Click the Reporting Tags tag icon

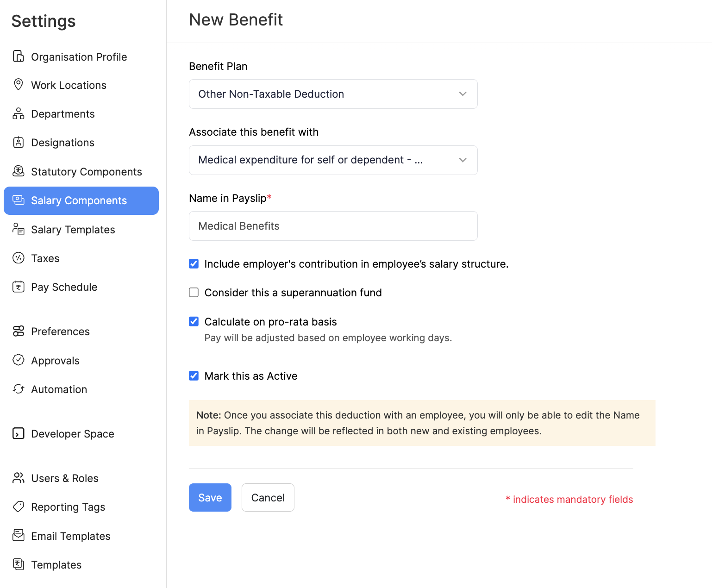[19, 507]
